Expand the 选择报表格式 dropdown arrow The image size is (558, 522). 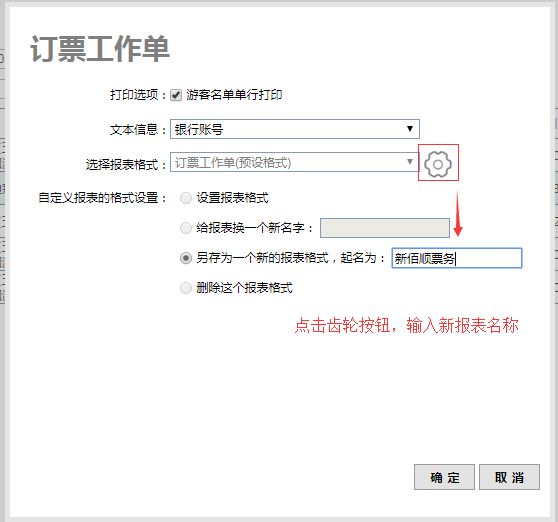click(410, 162)
